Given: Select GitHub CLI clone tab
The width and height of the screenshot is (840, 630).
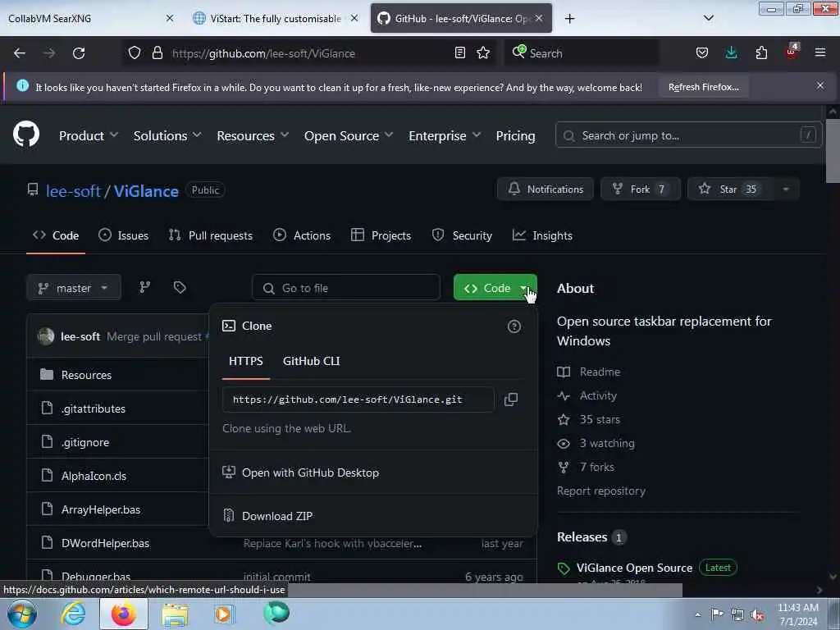Looking at the screenshot, I should click(x=311, y=361).
